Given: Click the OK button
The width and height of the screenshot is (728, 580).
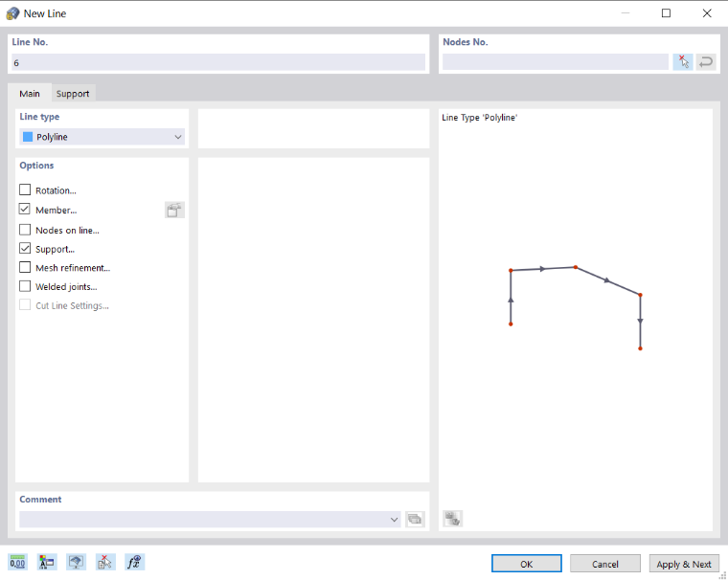Looking at the screenshot, I should pos(527,564).
